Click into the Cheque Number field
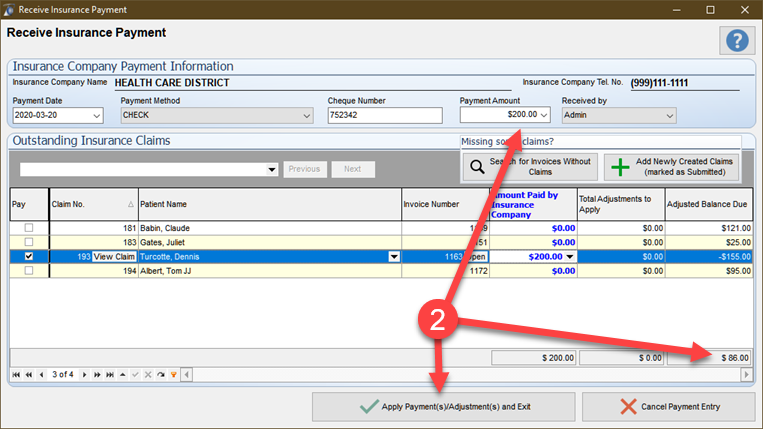 [x=384, y=116]
